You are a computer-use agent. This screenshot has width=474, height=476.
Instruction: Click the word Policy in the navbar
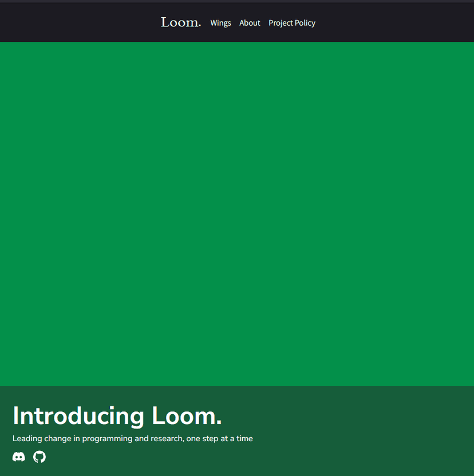[305, 23]
